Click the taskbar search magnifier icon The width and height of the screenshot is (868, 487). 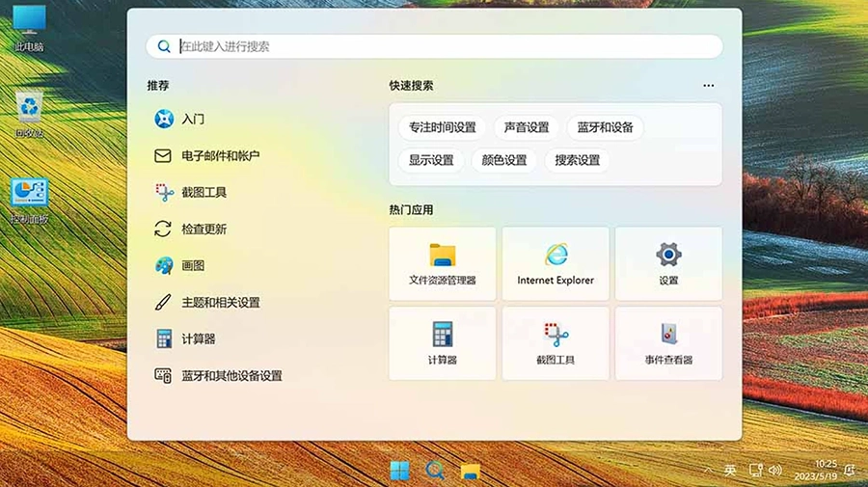435,471
